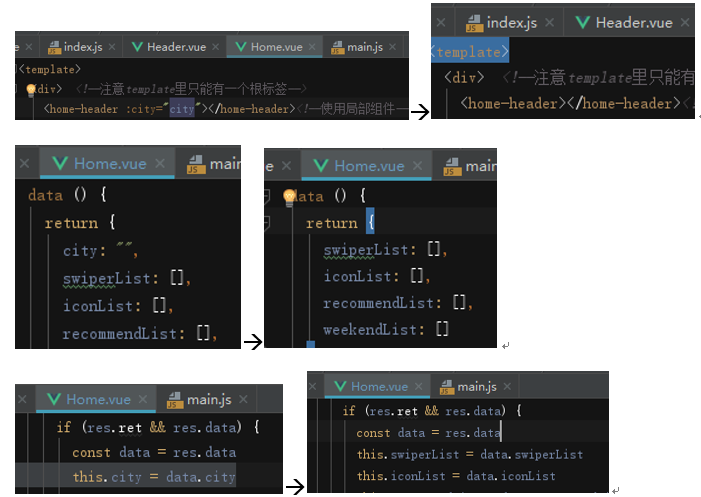The image size is (701, 497).
Task: Click the city: "" data property line
Action: coord(101,250)
